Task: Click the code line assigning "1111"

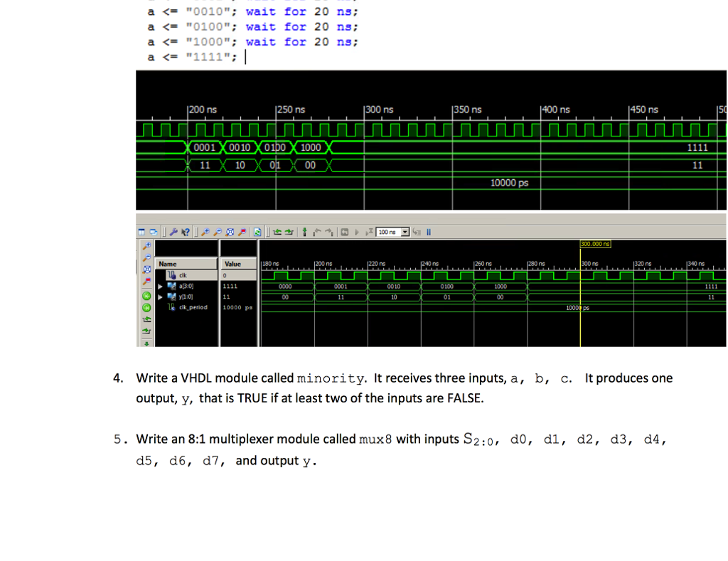Action: 192,57
